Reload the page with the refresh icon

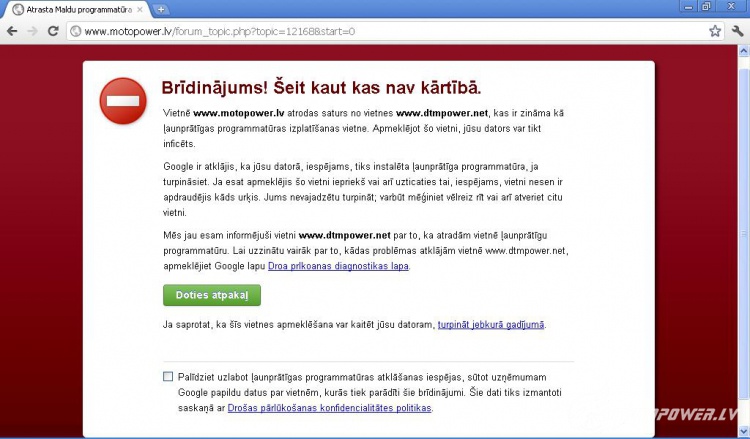[x=53, y=31]
